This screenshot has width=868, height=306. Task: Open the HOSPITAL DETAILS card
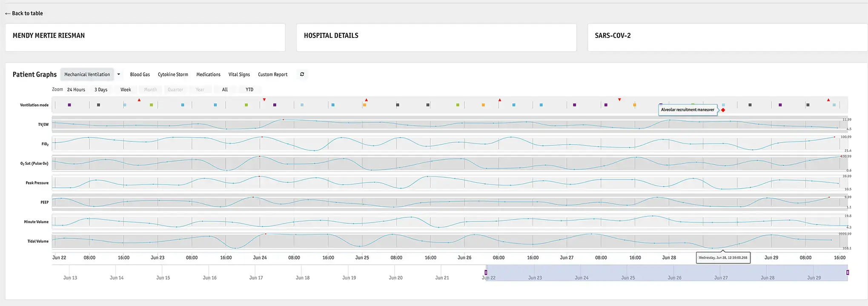pyautogui.click(x=436, y=38)
